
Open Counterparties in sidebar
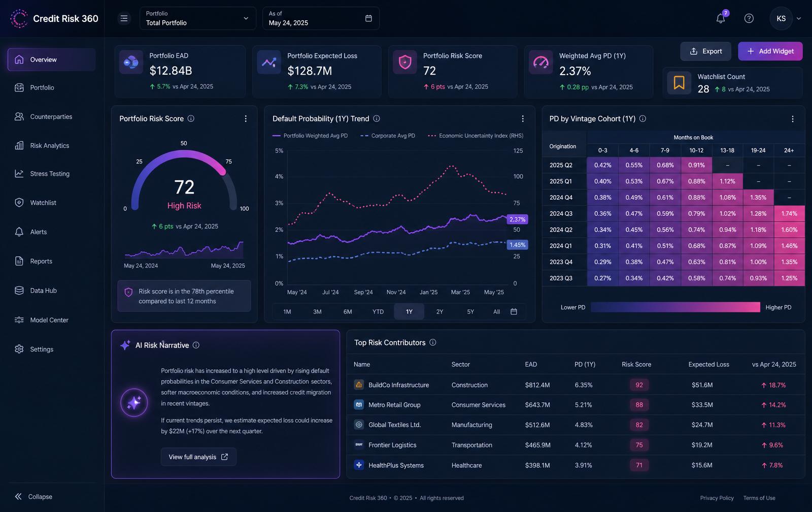(52, 116)
